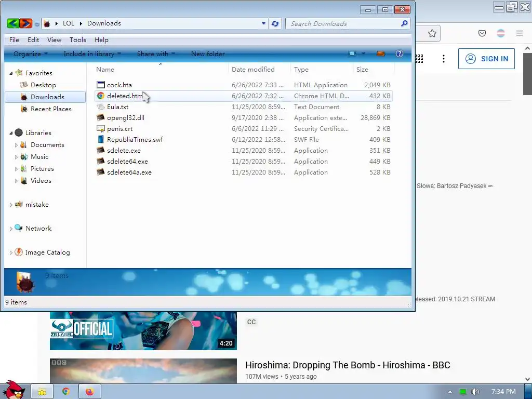
Task: Open the Hiroshima: Dropping The Bomb video link
Action: (x=348, y=365)
